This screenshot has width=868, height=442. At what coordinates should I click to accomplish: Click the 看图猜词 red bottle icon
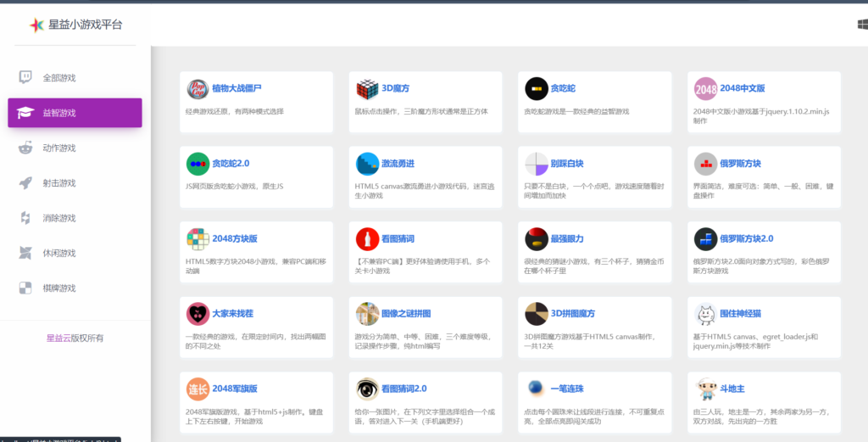367,239
